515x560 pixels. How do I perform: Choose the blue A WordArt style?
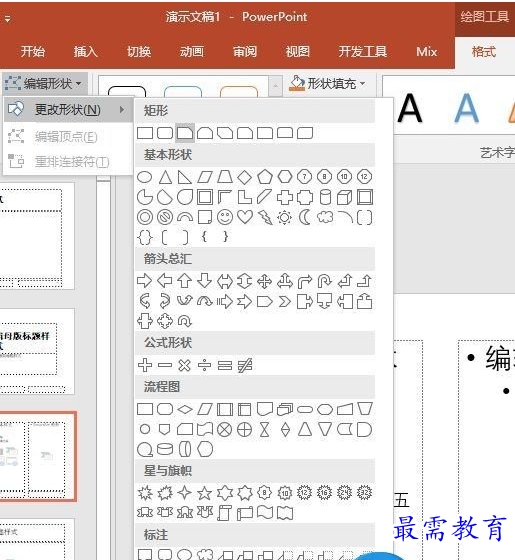click(x=466, y=108)
